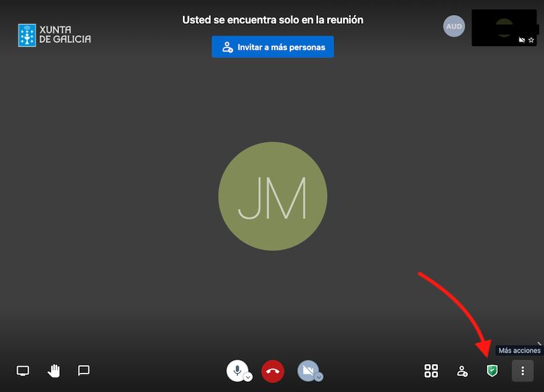Click the large JM avatar circle
This screenshot has width=544, height=392.
pos(273,196)
